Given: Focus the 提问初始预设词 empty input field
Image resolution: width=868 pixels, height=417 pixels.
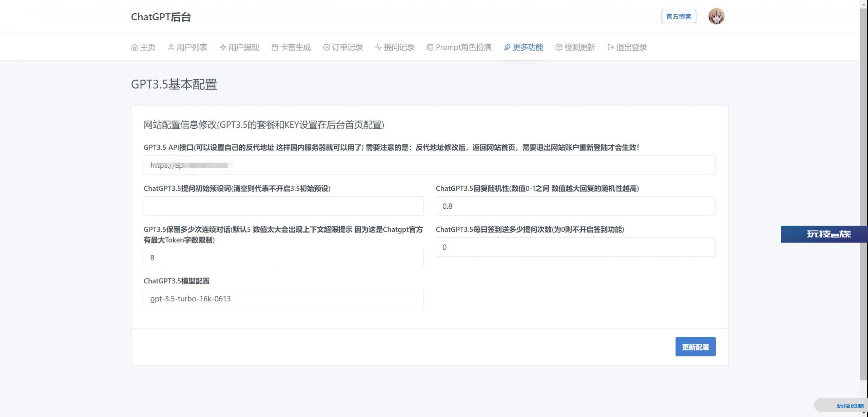Looking at the screenshot, I should [x=283, y=206].
